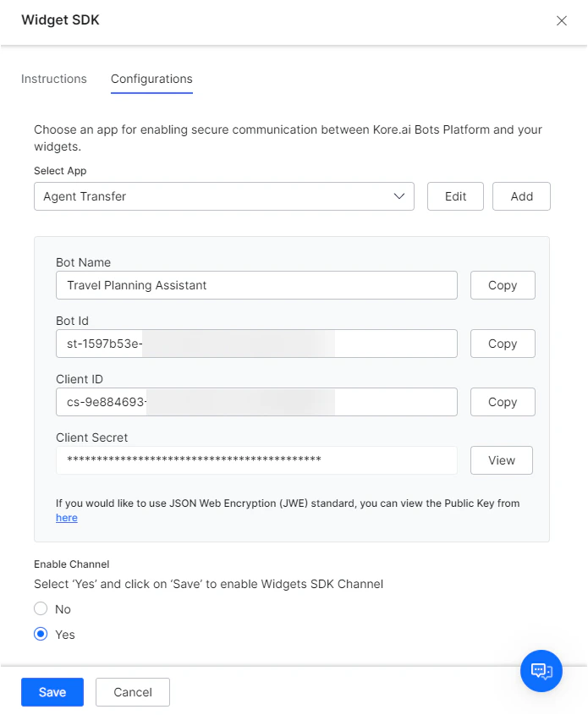This screenshot has width=588, height=715.
Task: Save the Widget SDK configuration
Action: [x=52, y=691]
